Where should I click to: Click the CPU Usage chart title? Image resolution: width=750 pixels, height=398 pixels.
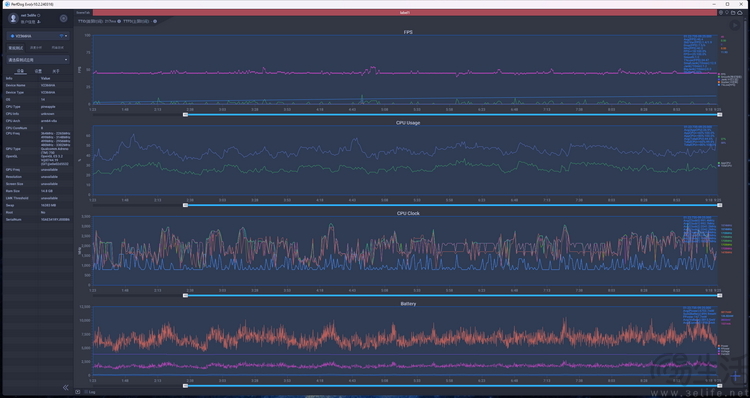[x=408, y=122]
